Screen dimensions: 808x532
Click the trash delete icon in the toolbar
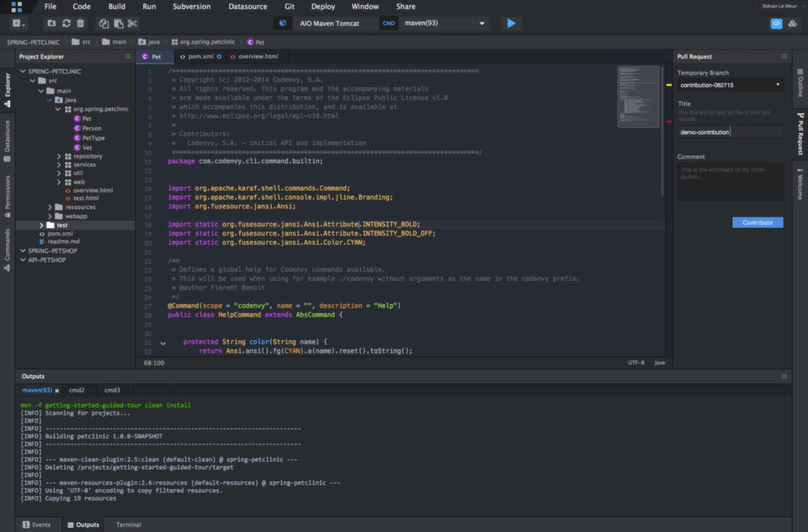(81, 24)
